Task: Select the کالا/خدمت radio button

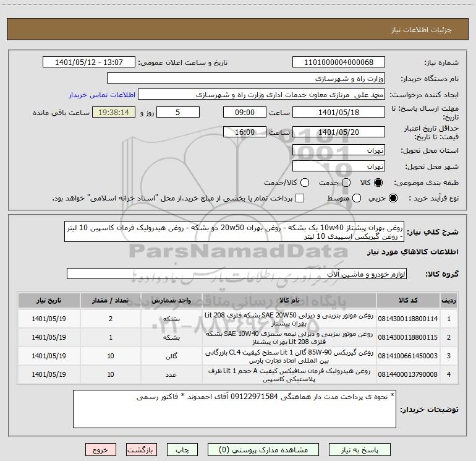Action: coord(305,183)
